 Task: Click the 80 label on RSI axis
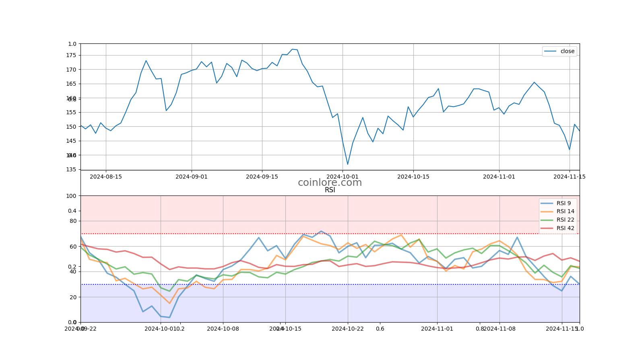click(x=73, y=221)
